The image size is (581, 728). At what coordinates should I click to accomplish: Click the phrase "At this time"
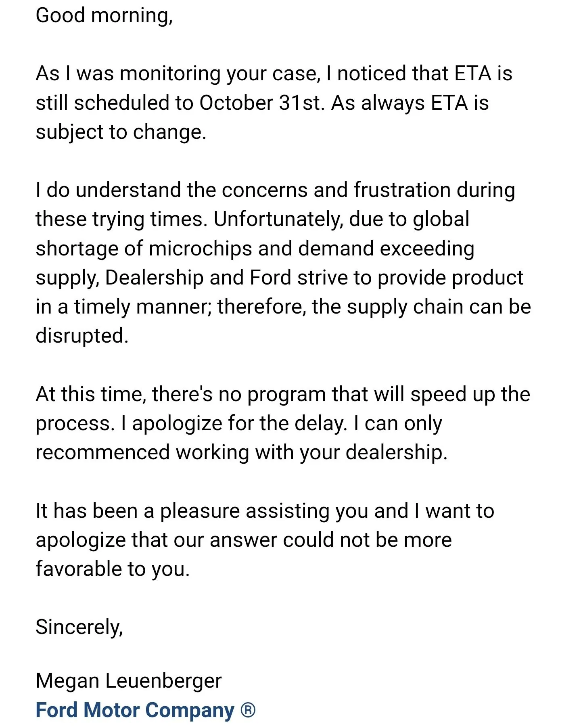[90, 394]
